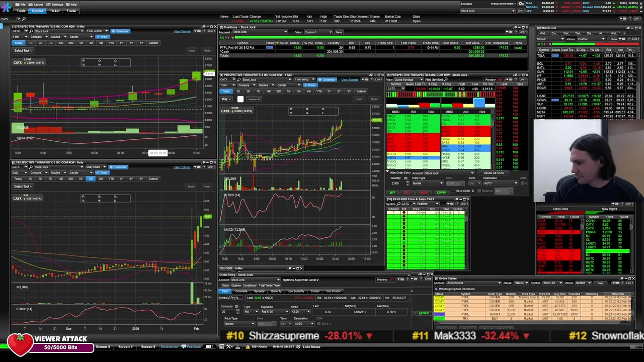Click the magnifier search icon beside top CATX box
This screenshot has width=644, height=362.
tap(24, 19)
